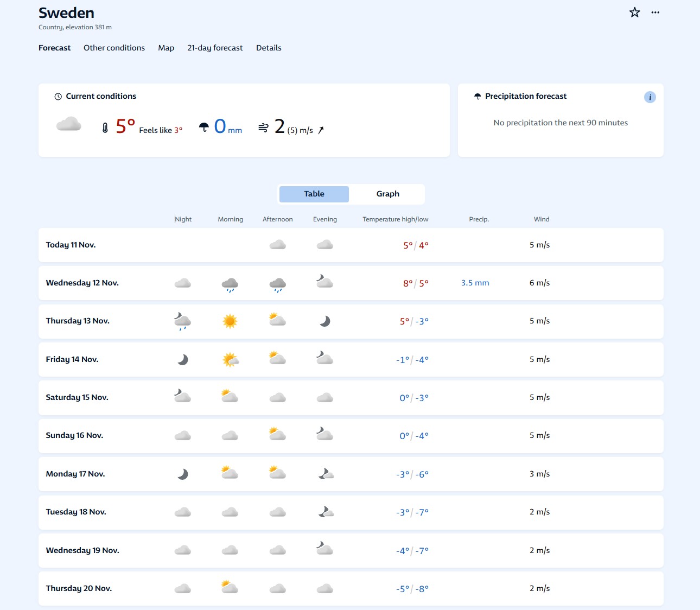Open the Details tab

click(x=269, y=48)
